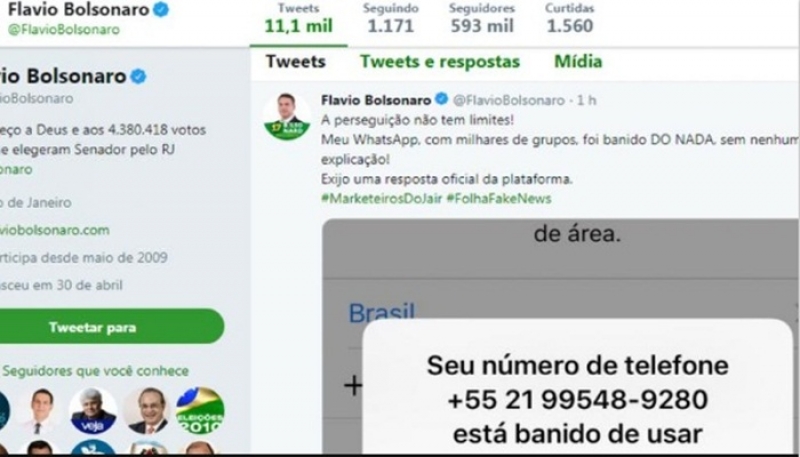Click the tweet author's verified badge

tap(441, 99)
